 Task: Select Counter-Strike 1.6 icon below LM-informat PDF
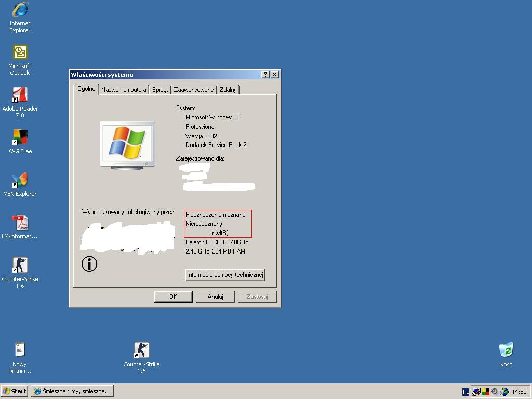20,273
